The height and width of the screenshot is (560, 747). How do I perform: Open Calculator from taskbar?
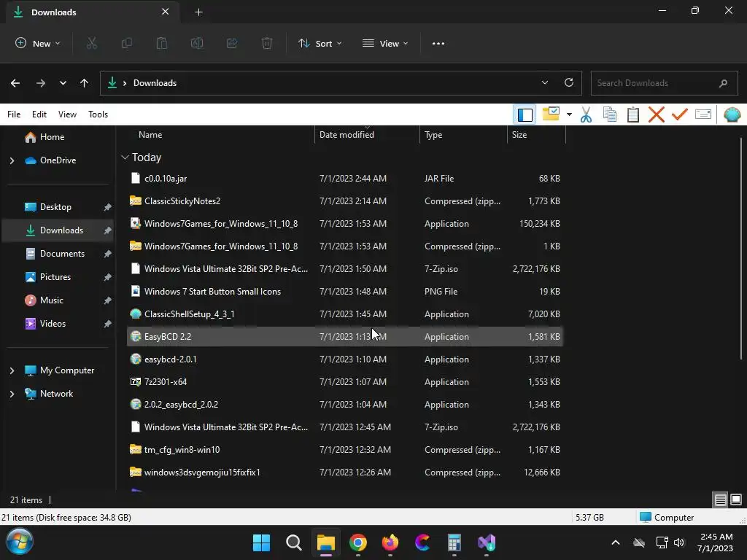point(454,542)
